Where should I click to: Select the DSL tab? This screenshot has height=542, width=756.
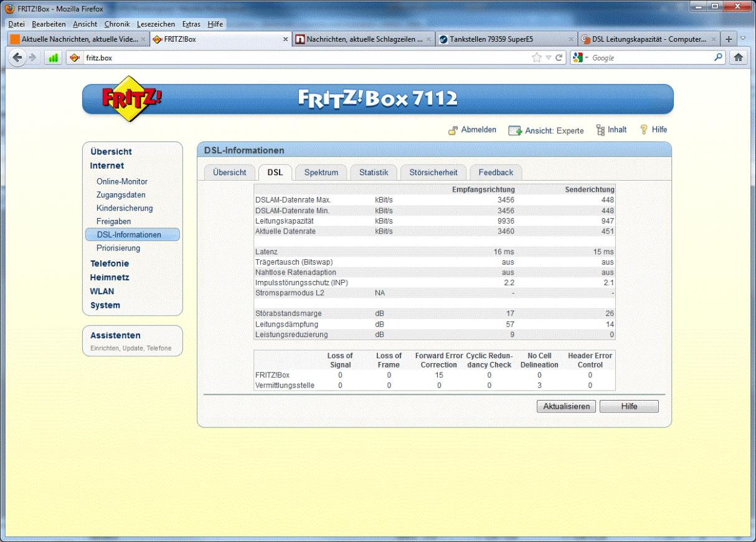pyautogui.click(x=275, y=173)
